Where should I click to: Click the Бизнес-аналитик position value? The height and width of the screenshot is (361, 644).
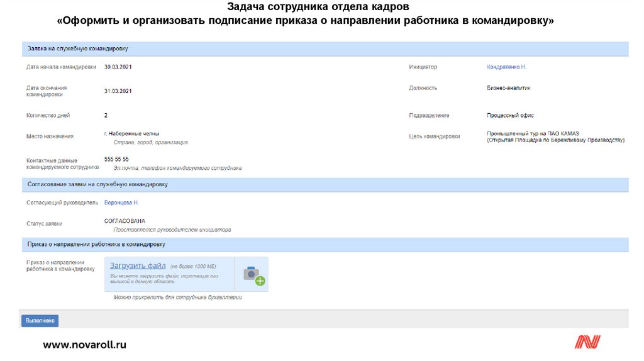click(x=508, y=88)
